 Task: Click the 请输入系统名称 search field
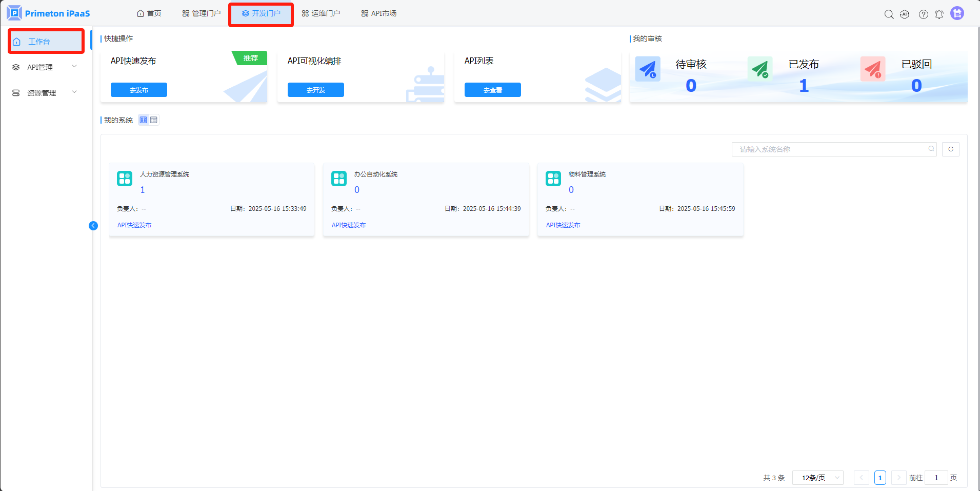(831, 149)
